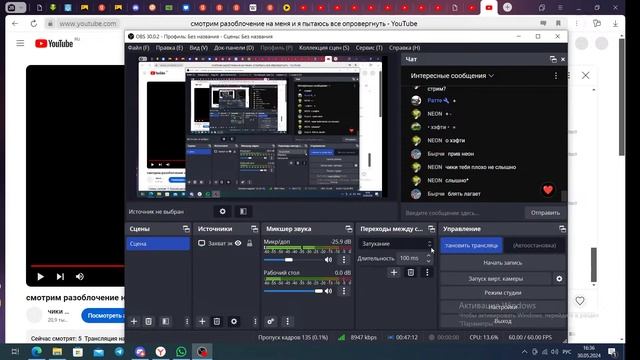Open Док-панели menu in OBS

coord(234,48)
